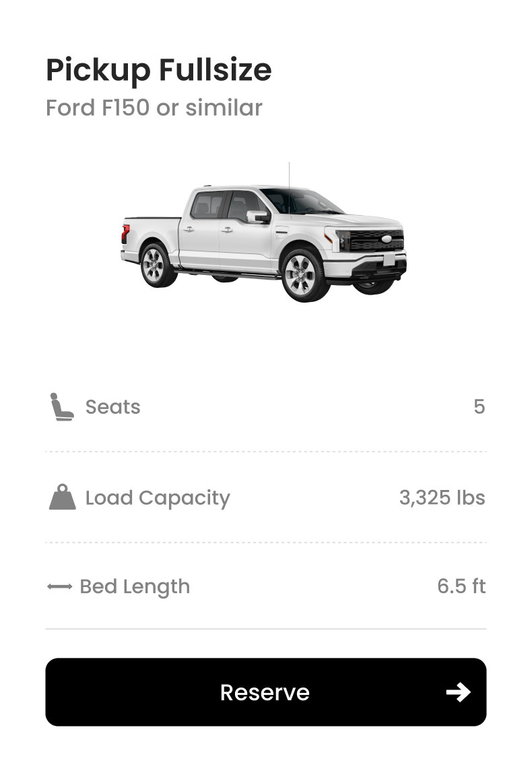Click the Load Capacity label

tap(158, 498)
